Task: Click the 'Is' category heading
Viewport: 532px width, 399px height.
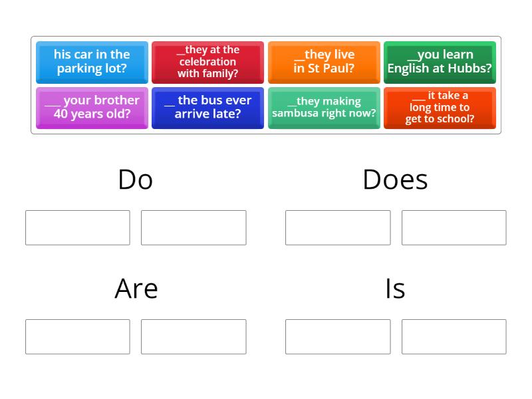Action: (x=395, y=288)
